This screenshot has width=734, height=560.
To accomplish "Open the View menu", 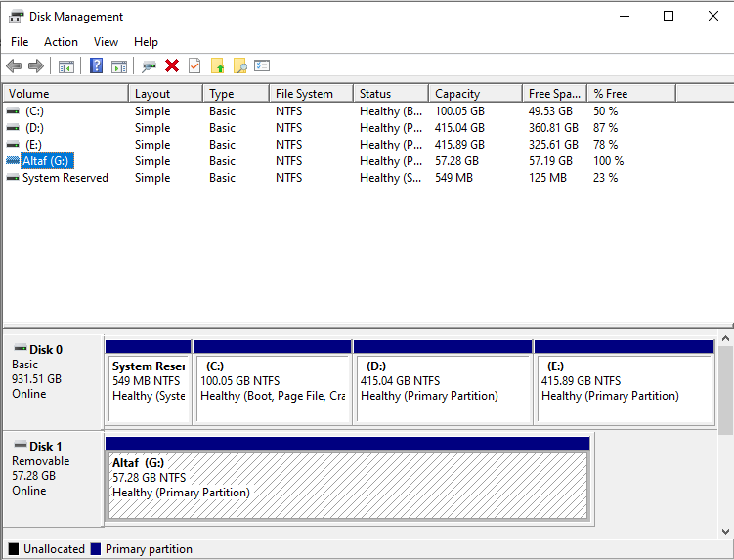I will pos(106,42).
